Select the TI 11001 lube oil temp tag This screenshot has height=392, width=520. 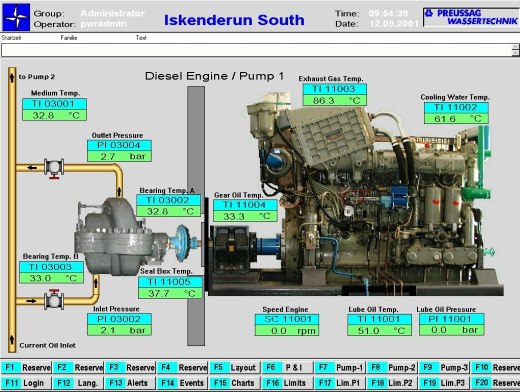pyautogui.click(x=379, y=319)
